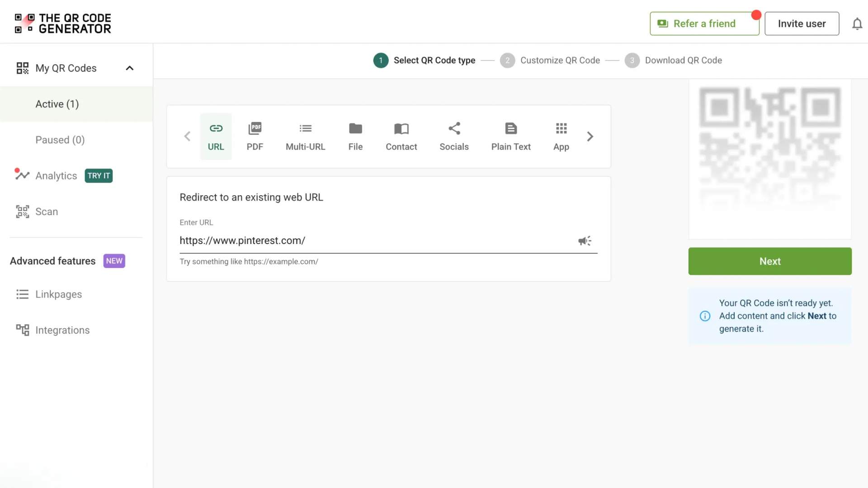The width and height of the screenshot is (868, 488).
Task: Open Integrations feature
Action: click(x=62, y=330)
